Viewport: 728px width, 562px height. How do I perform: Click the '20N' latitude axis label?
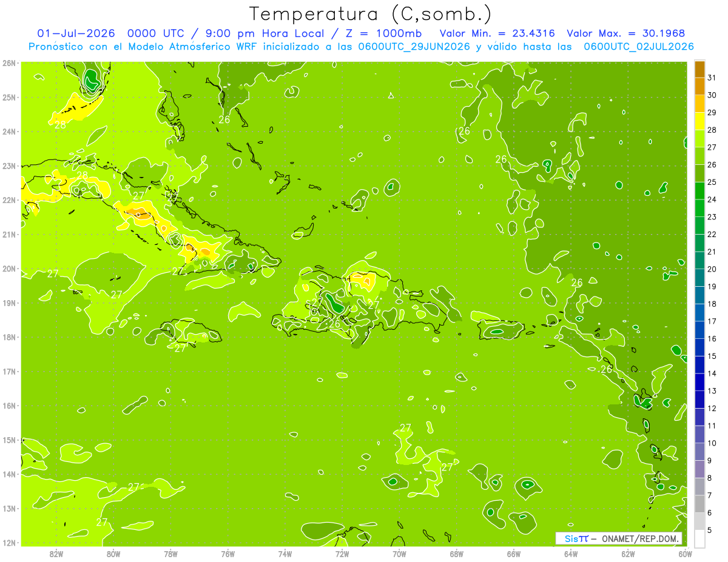tap(9, 269)
